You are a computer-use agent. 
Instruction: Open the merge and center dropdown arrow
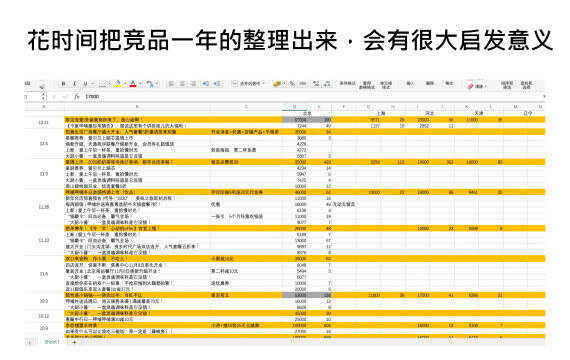coord(264,84)
